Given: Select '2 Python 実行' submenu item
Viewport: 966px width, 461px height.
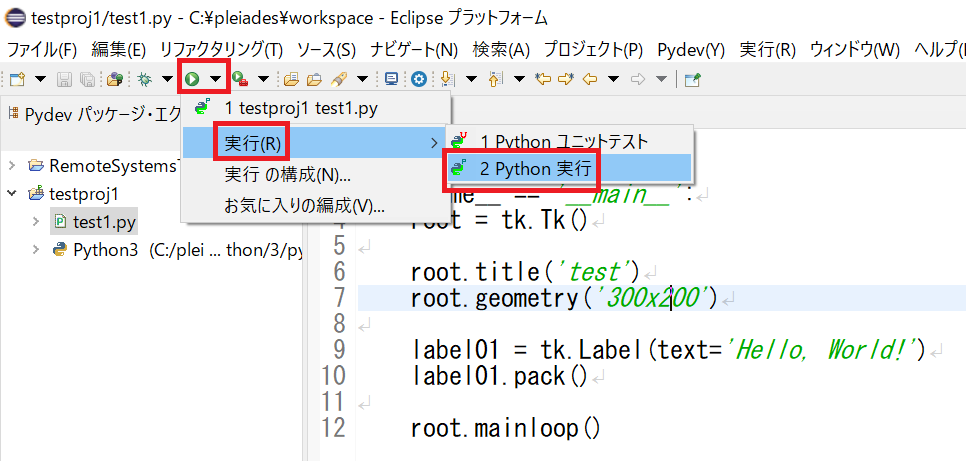Looking at the screenshot, I should [569, 168].
